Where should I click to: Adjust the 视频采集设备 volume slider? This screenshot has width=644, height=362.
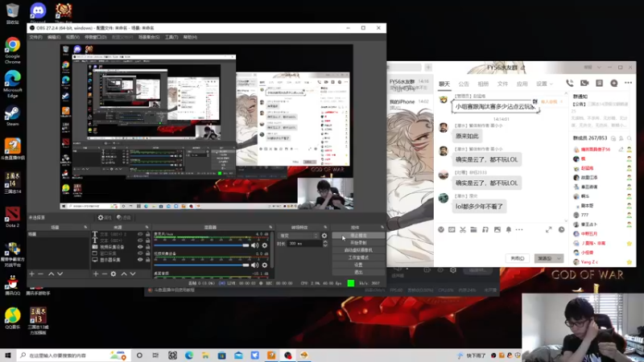click(202, 265)
